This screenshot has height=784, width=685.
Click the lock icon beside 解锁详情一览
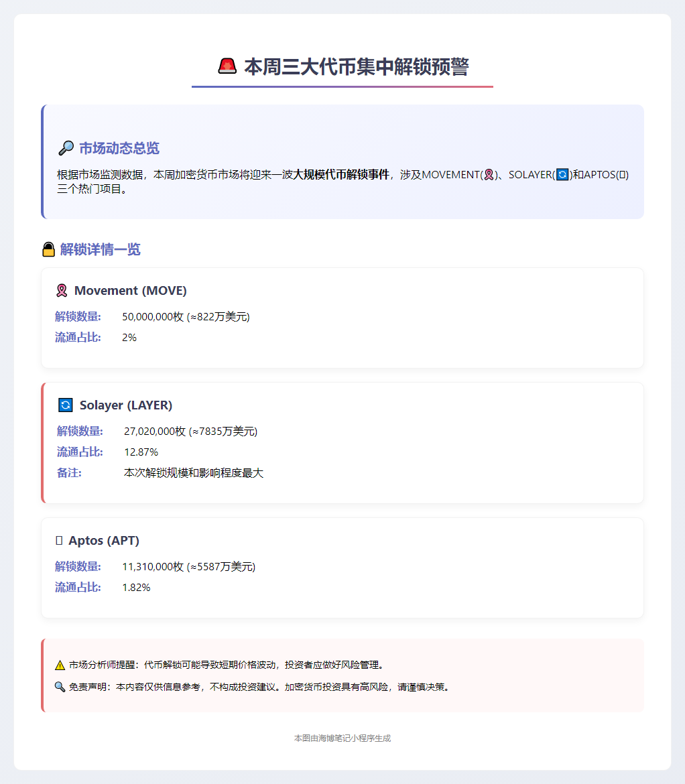[48, 249]
